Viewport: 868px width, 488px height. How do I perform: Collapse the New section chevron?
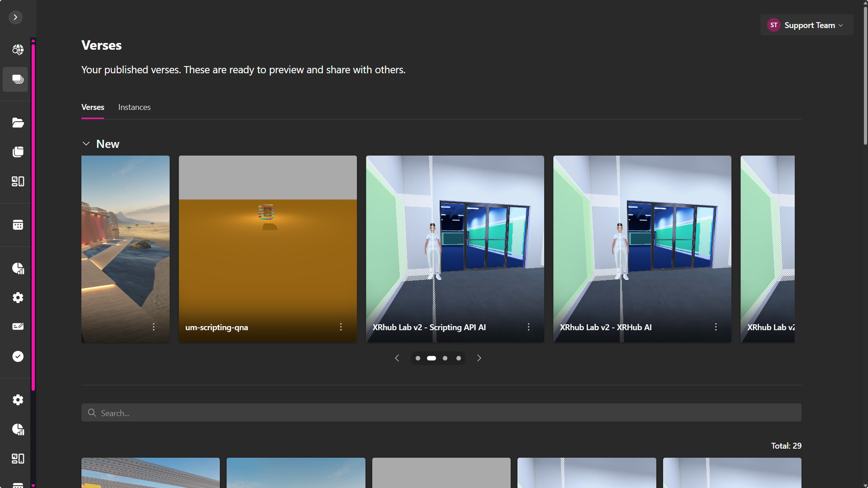[x=86, y=144]
